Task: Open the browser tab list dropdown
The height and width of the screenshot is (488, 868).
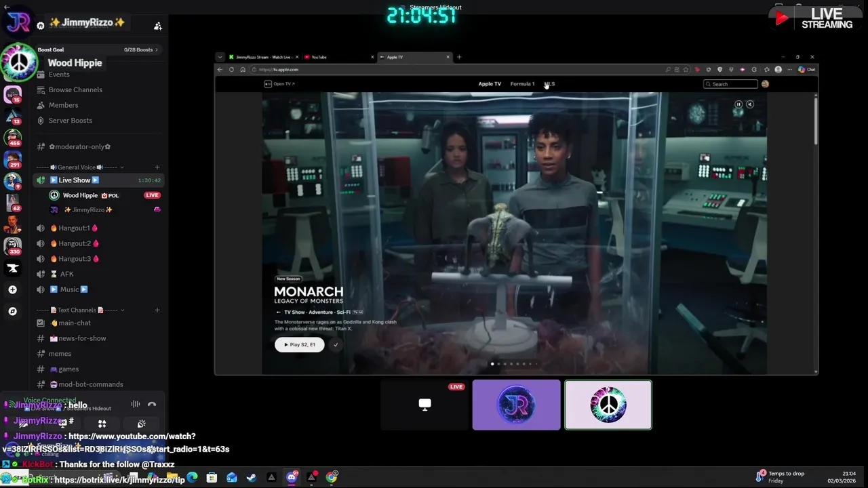Action: pyautogui.click(x=220, y=57)
